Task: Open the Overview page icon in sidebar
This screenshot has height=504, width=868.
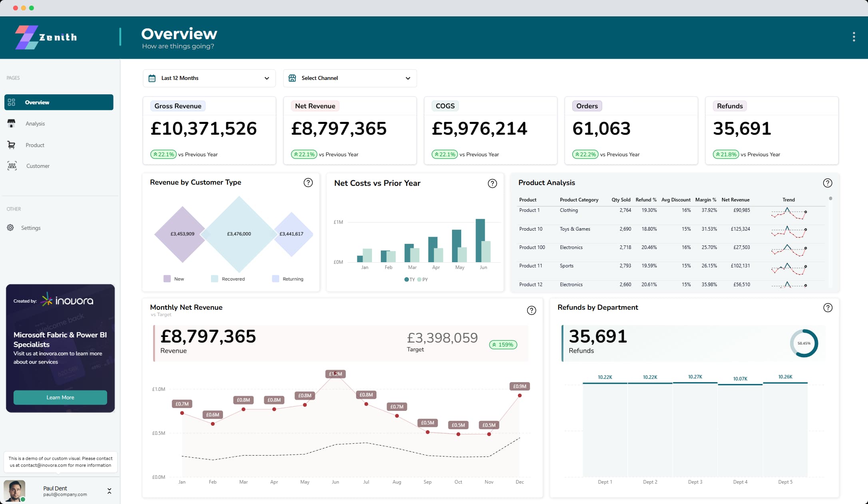Action: 12,102
